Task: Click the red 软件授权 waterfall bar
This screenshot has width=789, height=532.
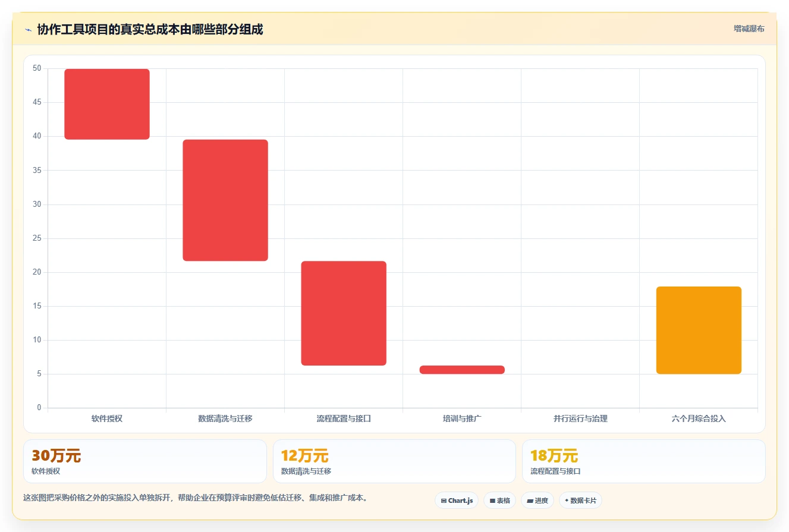Action: pyautogui.click(x=107, y=104)
